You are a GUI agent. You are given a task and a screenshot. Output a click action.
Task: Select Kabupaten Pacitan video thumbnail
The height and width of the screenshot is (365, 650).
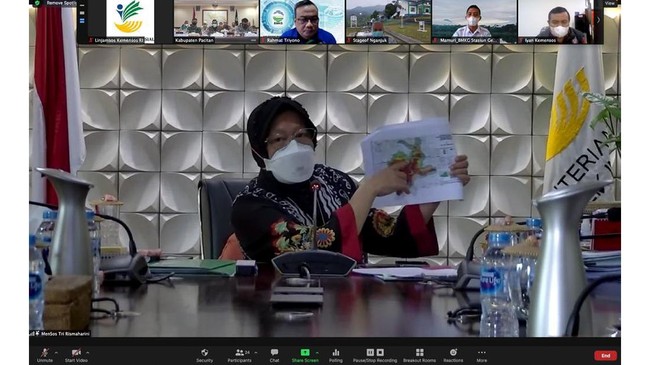click(216, 22)
